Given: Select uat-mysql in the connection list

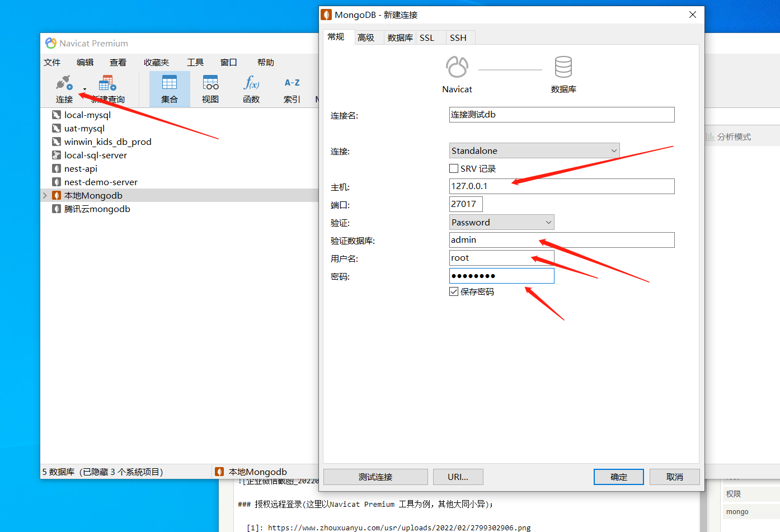Looking at the screenshot, I should pos(84,128).
